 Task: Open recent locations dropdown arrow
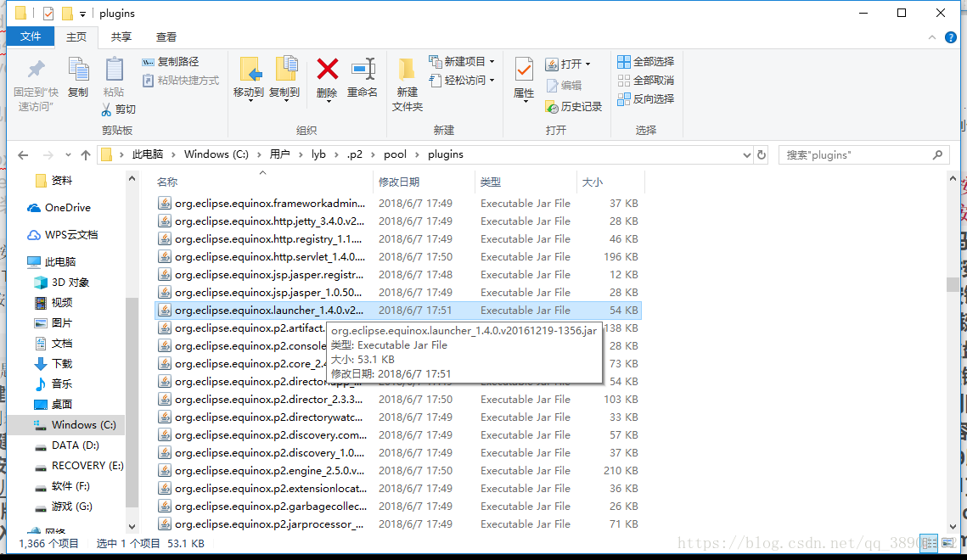coord(68,154)
